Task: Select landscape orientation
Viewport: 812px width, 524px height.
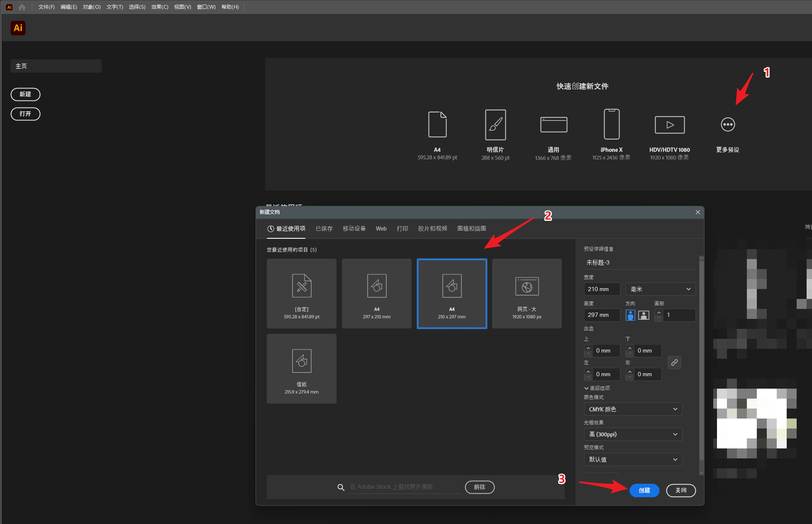Action: [644, 315]
